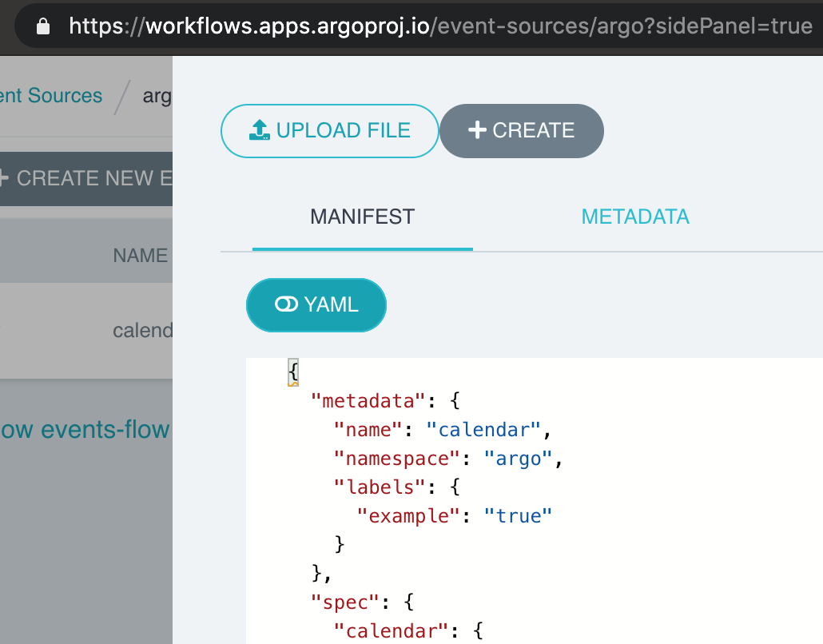This screenshot has width=823, height=644.
Task: Click the "calendar" key under spec
Action: pos(391,631)
